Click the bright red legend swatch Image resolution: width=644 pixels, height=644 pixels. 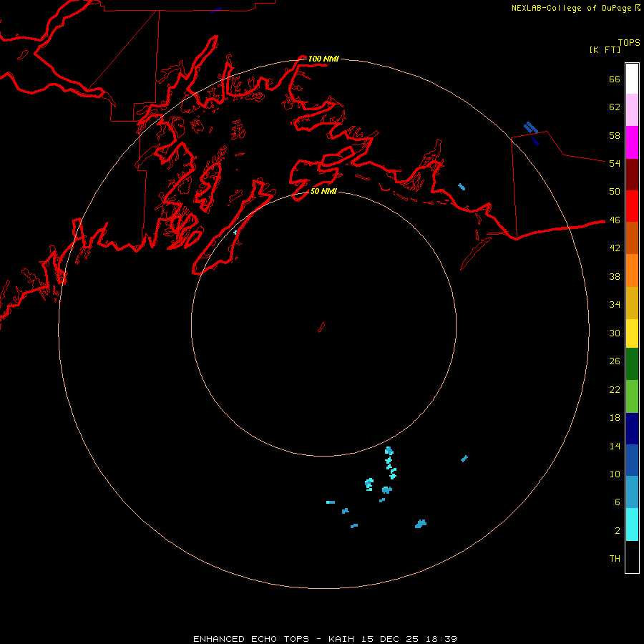click(x=632, y=206)
